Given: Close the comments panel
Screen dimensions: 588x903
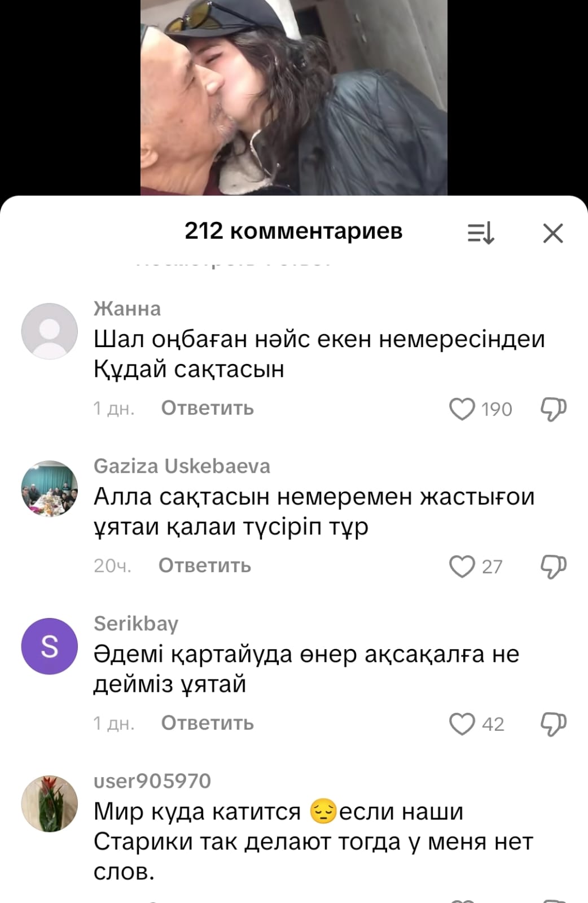Looking at the screenshot, I should point(553,233).
